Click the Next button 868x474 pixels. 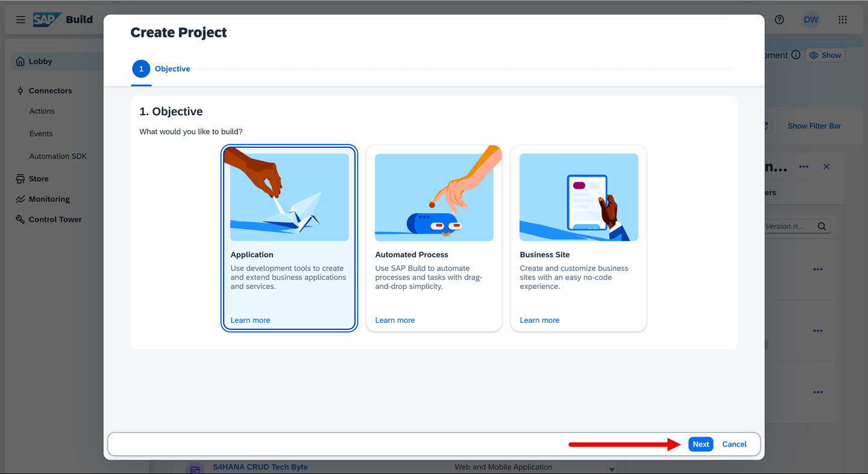pos(701,444)
